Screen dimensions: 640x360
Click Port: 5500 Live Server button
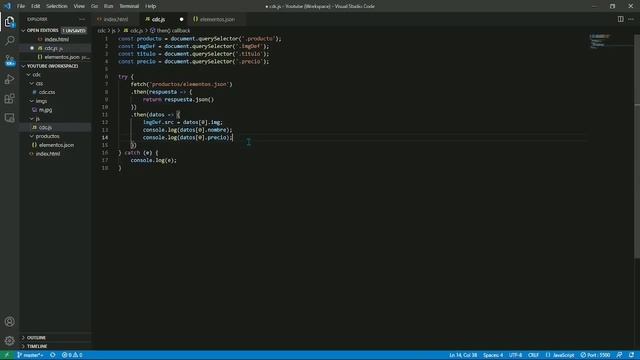[x=596, y=355]
